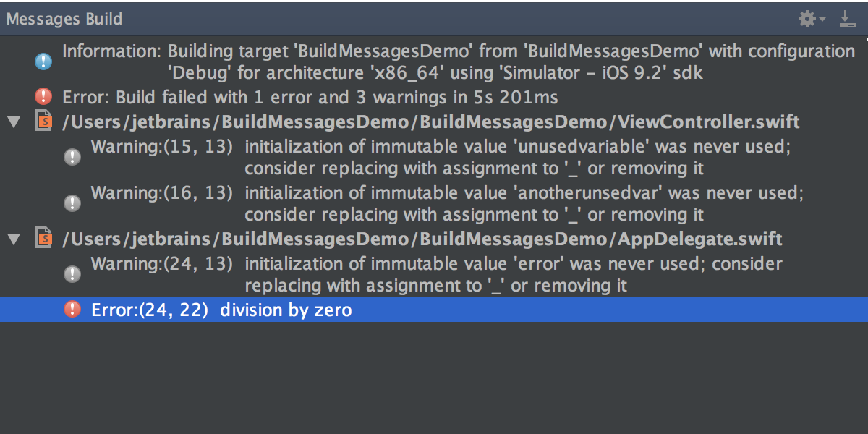Click the hide panel download-arrow icon
The height and width of the screenshot is (434, 868).
click(x=848, y=20)
